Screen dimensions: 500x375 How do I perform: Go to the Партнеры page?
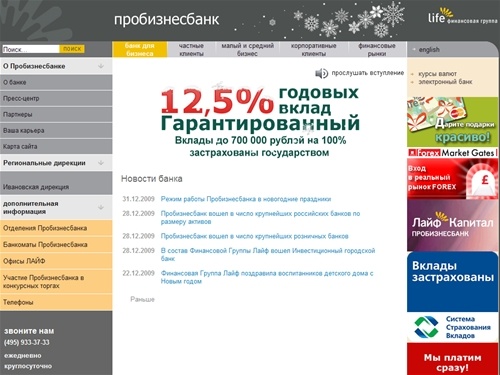coord(56,114)
